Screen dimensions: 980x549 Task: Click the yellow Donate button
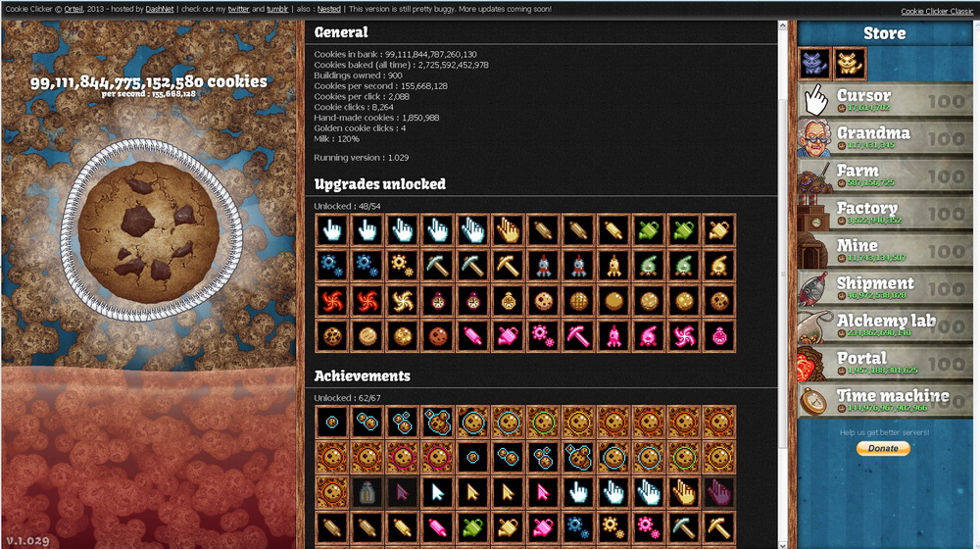click(883, 448)
